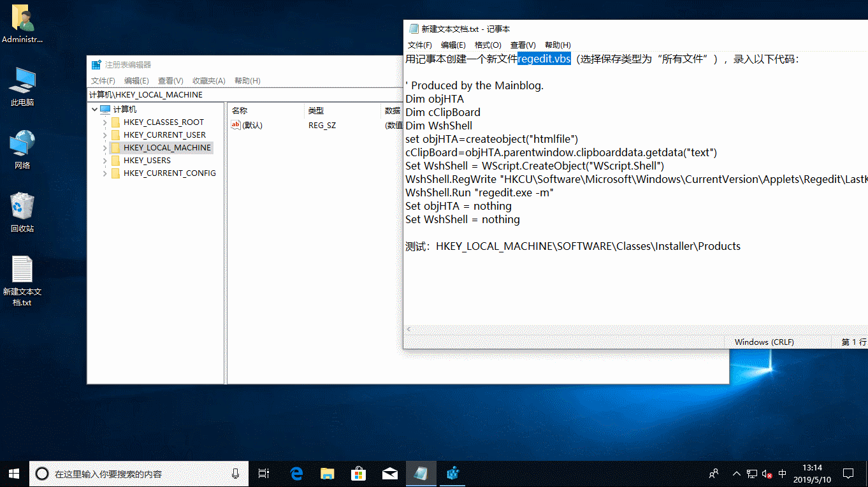The width and height of the screenshot is (868, 487).
Task: Expand the HKEY_LOCAL_MACHINE node
Action: click(x=105, y=147)
